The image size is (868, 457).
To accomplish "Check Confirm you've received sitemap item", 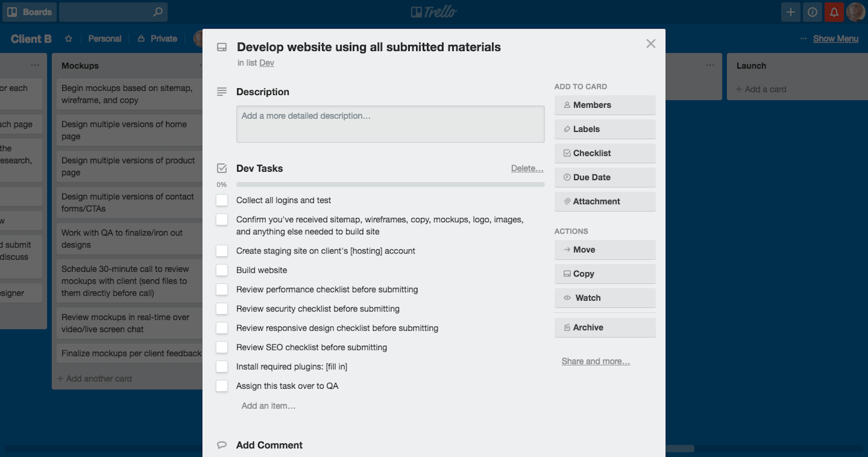I will tap(222, 219).
